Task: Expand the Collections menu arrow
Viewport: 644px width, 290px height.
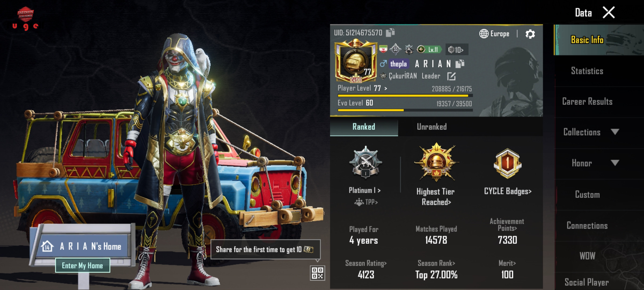Action: coord(615,132)
